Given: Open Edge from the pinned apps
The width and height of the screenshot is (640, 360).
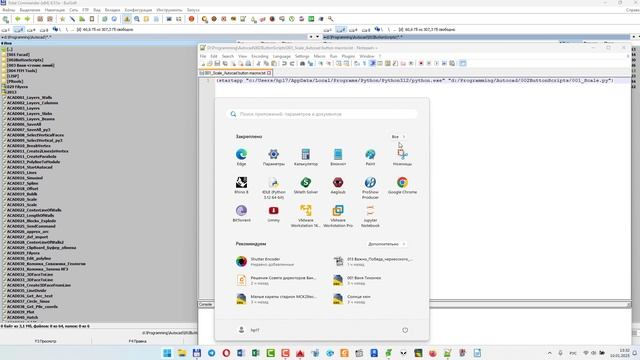Looking at the screenshot, I should point(241,157).
